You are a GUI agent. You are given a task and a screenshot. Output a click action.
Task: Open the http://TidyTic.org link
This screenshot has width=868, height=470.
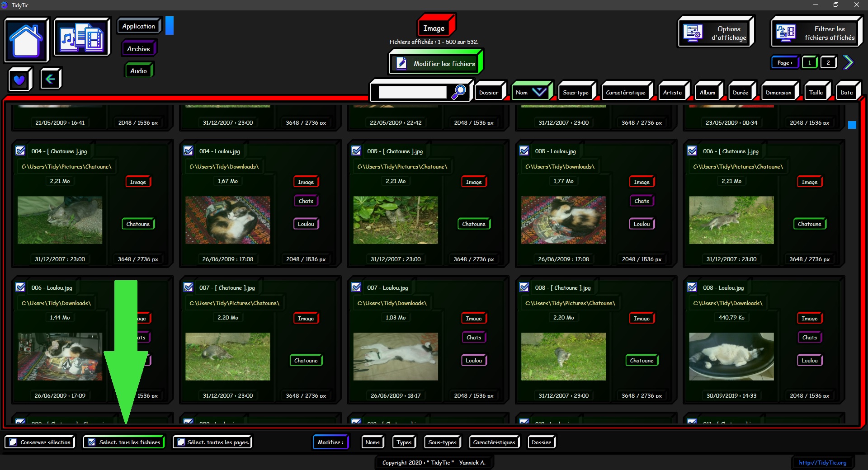point(822,462)
